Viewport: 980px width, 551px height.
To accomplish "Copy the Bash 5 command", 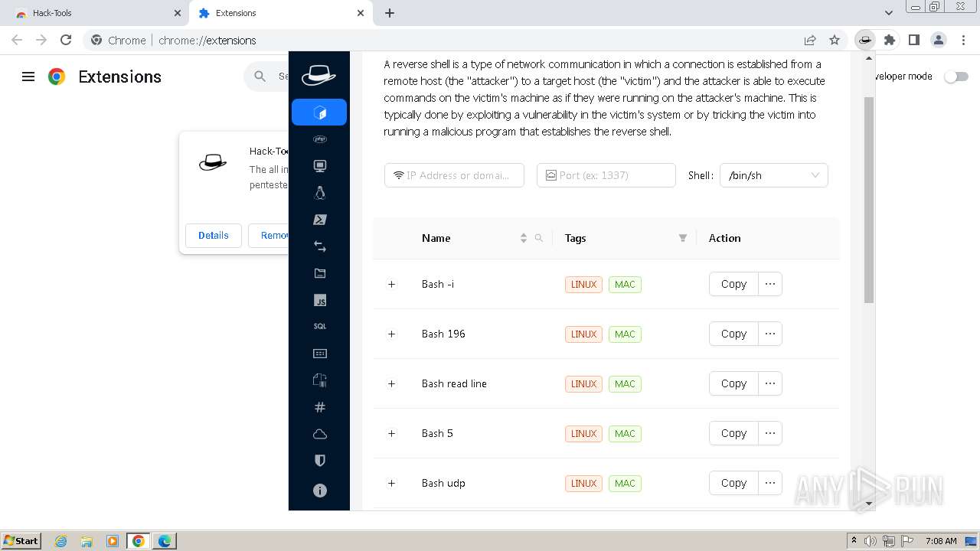I will point(733,433).
